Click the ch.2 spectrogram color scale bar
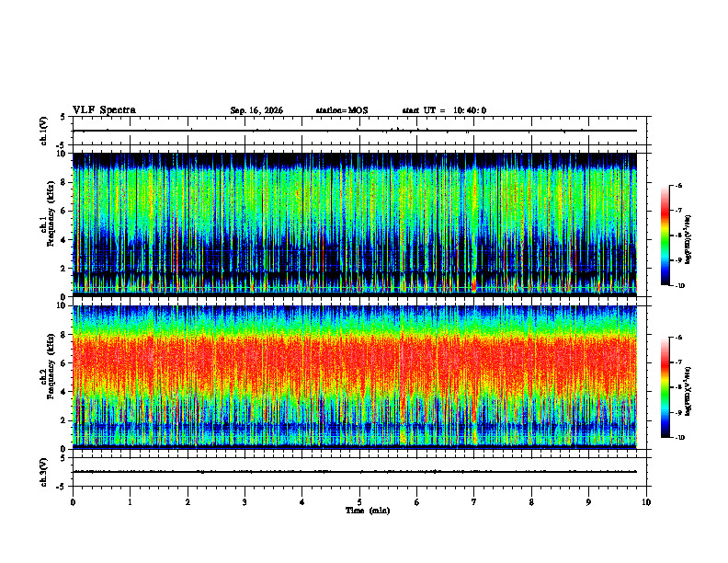 point(665,387)
